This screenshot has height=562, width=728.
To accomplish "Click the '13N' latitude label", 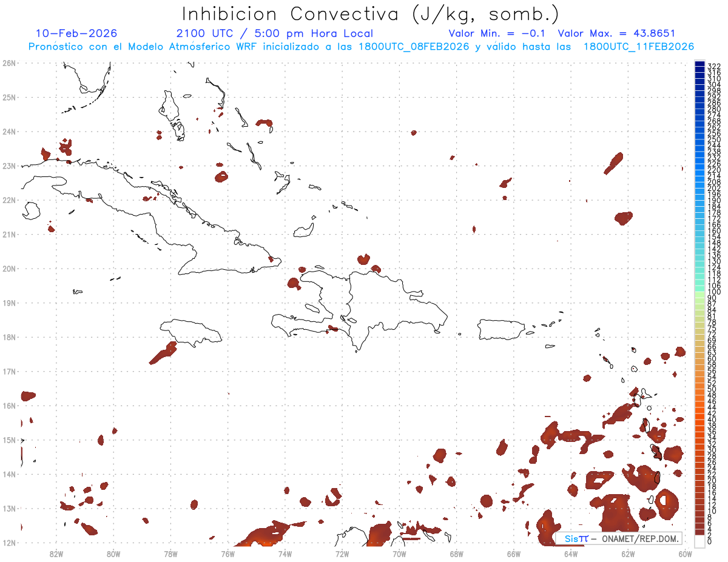I will pos(9,508).
